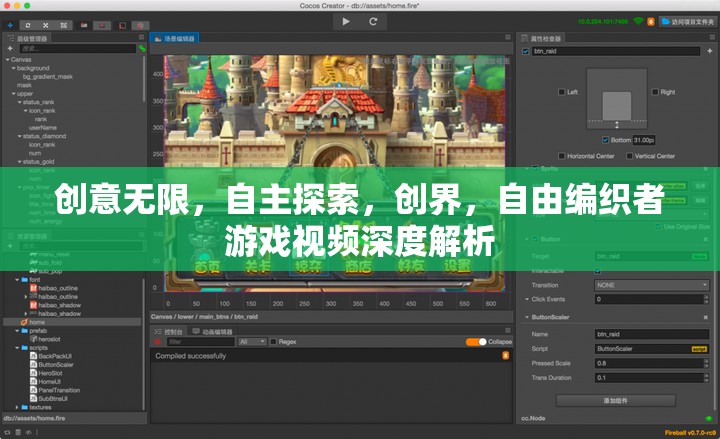
Task: Click the green link icon beside the hierarchy search
Action: pos(142,48)
